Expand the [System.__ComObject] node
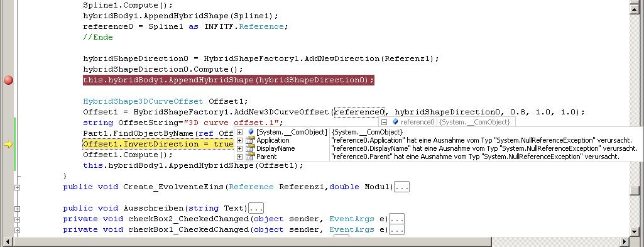Viewport: 644px width, 247px height. click(x=240, y=132)
